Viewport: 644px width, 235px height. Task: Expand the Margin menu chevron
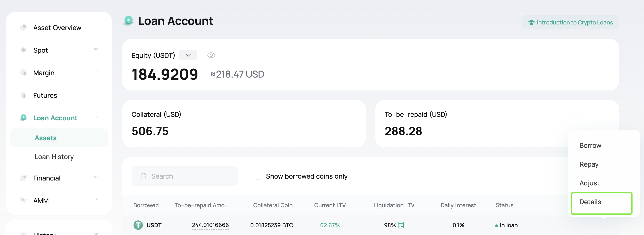click(96, 72)
